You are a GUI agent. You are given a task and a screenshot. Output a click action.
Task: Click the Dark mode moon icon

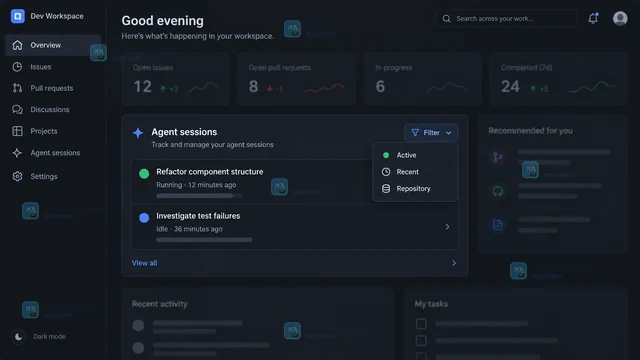(18, 336)
